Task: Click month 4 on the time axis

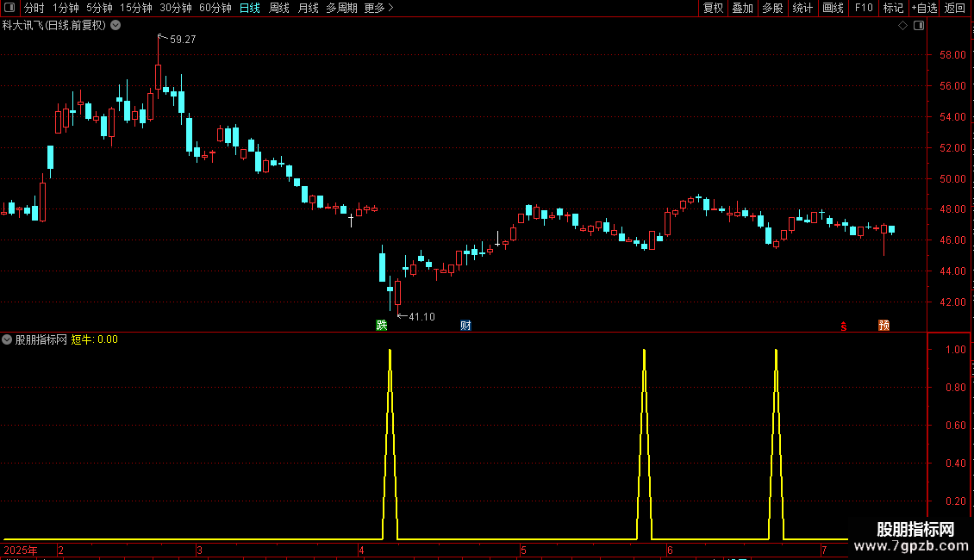Action: pyautogui.click(x=361, y=550)
